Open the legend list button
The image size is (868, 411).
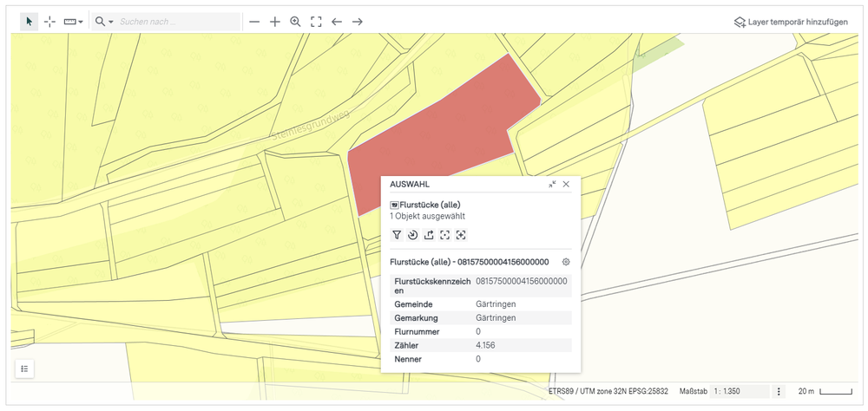click(x=25, y=369)
